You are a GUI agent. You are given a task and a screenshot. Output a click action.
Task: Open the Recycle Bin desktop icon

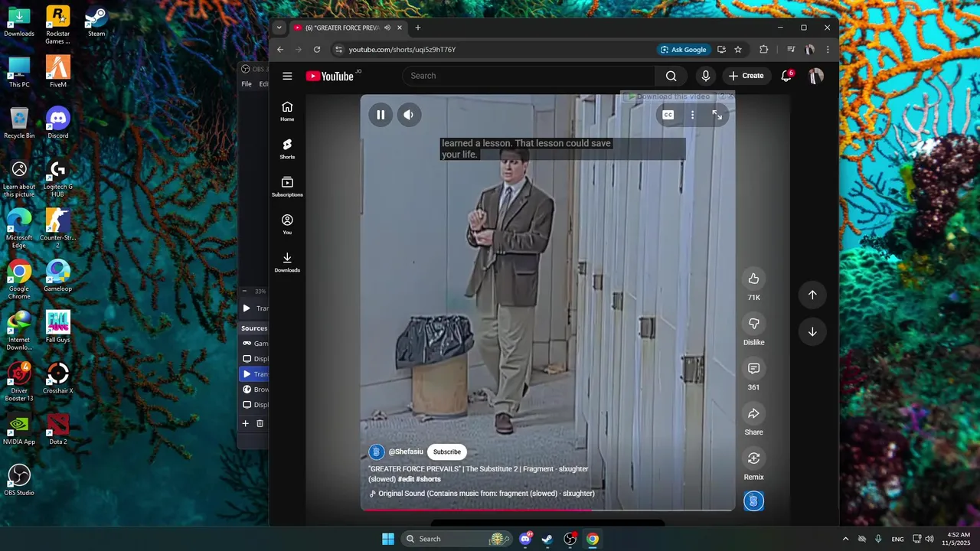(x=19, y=123)
